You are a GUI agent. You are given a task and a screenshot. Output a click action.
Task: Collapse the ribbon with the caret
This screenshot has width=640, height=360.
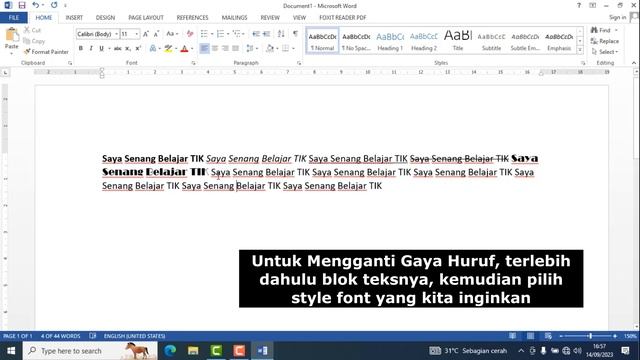point(634,63)
